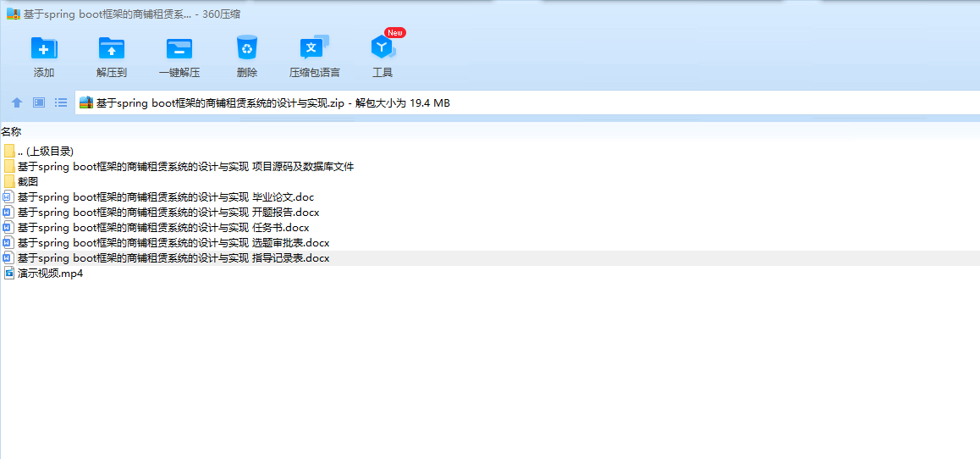Click the folder icon of .. (上级目录)
The image size is (980, 459).
pyautogui.click(x=8, y=152)
